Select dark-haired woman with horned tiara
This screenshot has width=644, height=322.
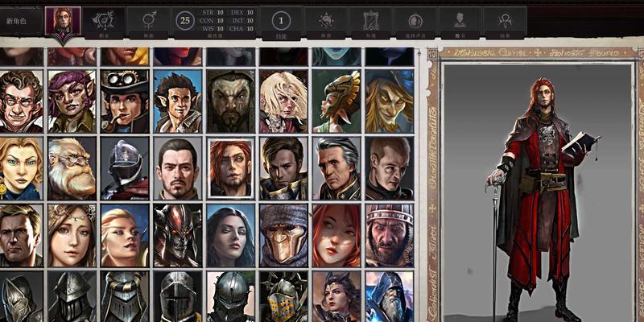[x=336, y=296]
